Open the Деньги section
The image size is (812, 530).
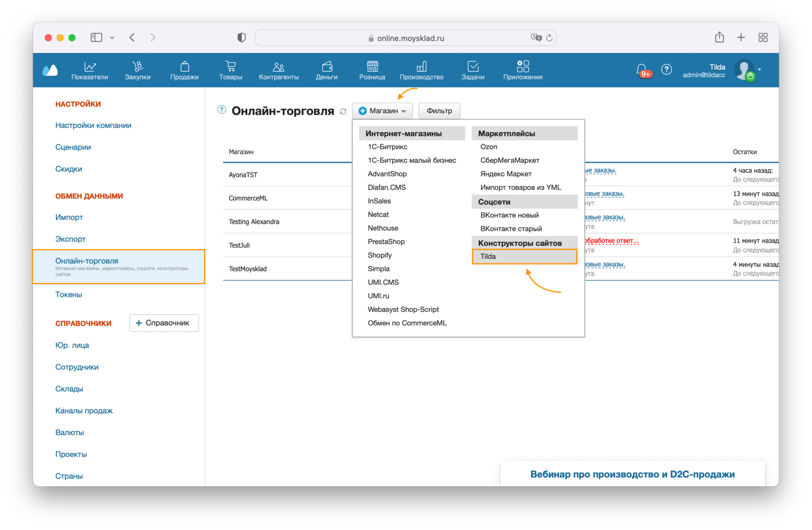point(327,71)
